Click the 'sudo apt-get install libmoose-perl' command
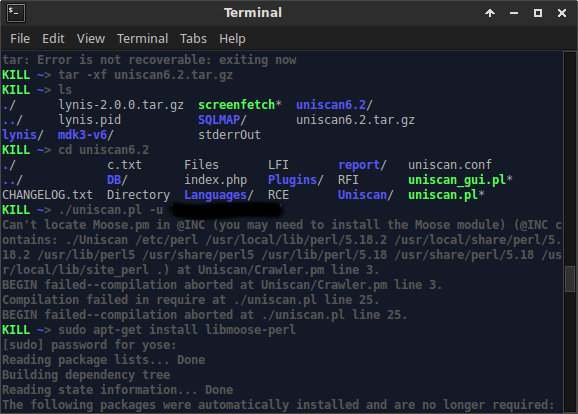The width and height of the screenshot is (578, 414). [x=177, y=330]
